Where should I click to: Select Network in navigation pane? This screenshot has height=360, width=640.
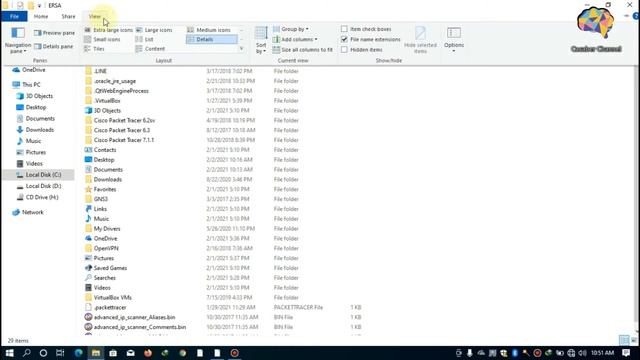point(28,212)
